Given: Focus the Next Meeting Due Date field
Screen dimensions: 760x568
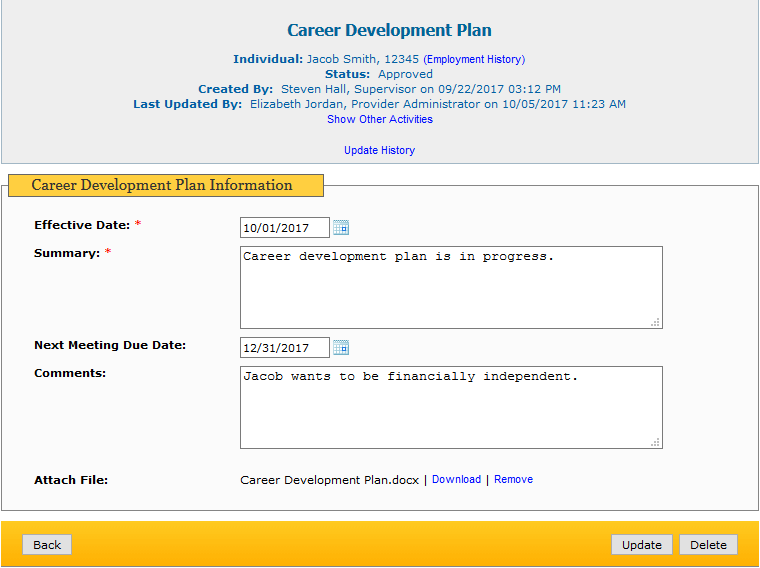Looking at the screenshot, I should pyautogui.click(x=285, y=348).
